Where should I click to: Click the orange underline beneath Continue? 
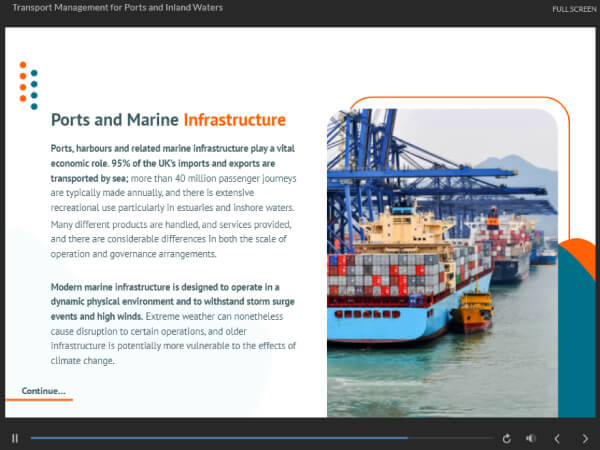coord(39,400)
